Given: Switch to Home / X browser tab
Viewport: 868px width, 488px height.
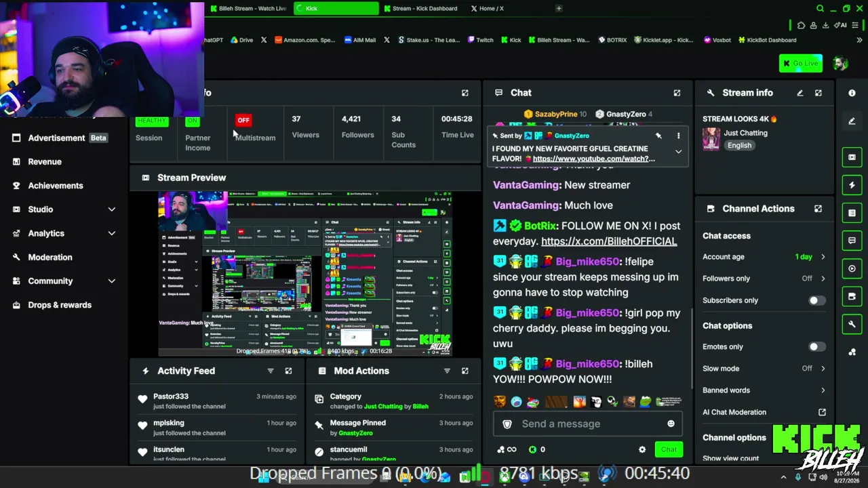Looking at the screenshot, I should [x=487, y=9].
